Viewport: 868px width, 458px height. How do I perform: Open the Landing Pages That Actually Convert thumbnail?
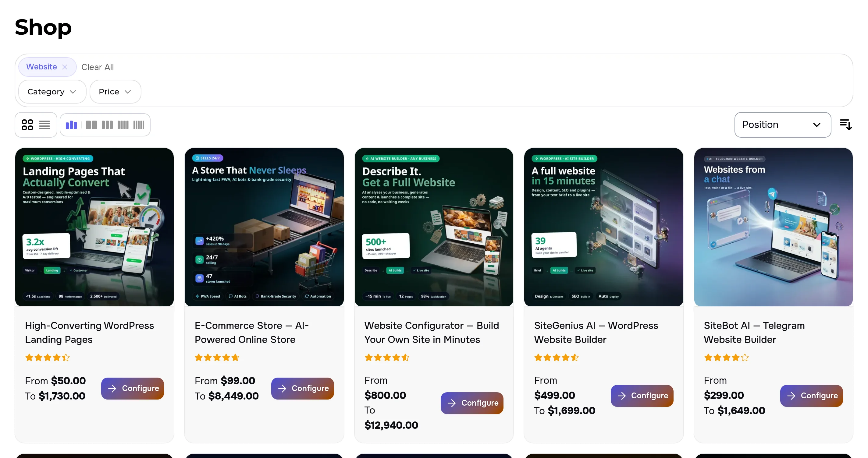94,227
